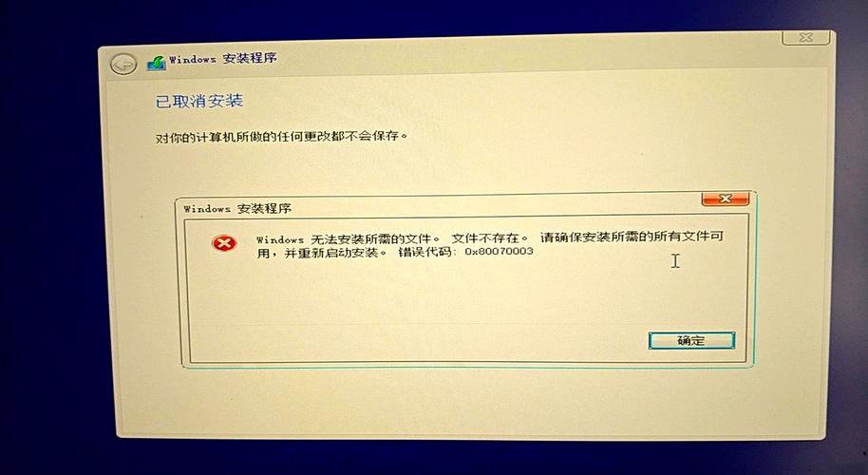Click the red error X icon
868x475 pixels.
[223, 243]
